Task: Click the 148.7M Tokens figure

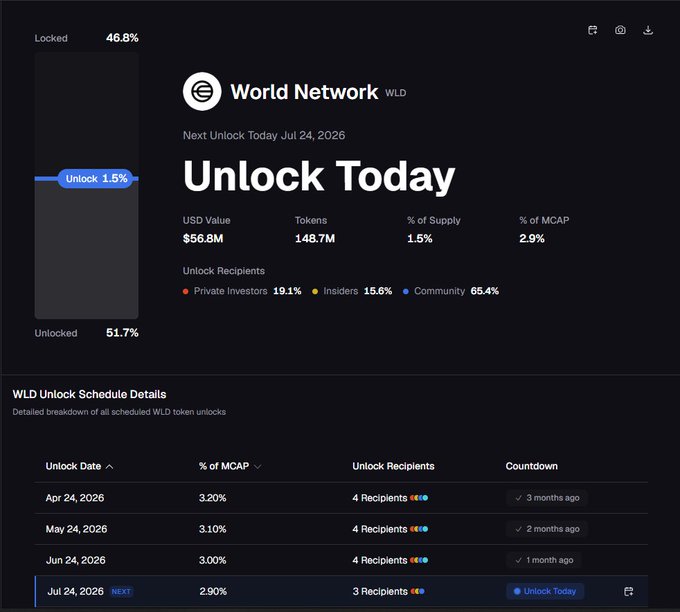Action: tap(315, 239)
